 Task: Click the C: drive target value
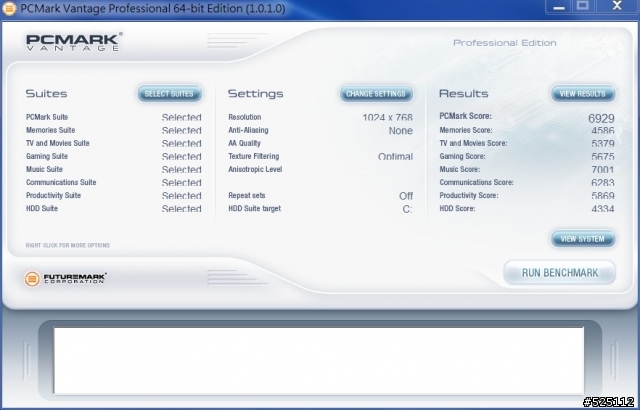(x=407, y=209)
